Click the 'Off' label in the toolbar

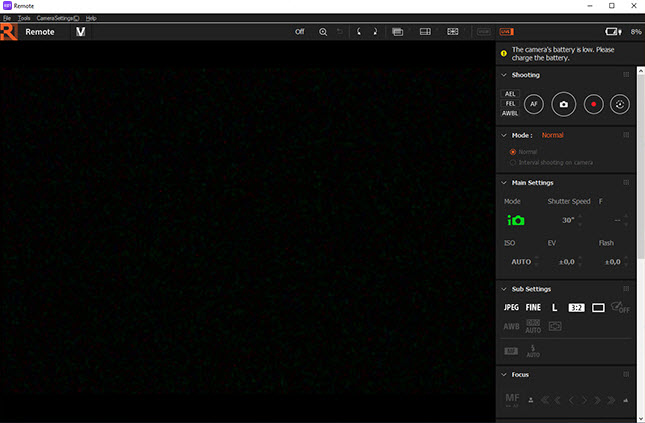coord(299,32)
